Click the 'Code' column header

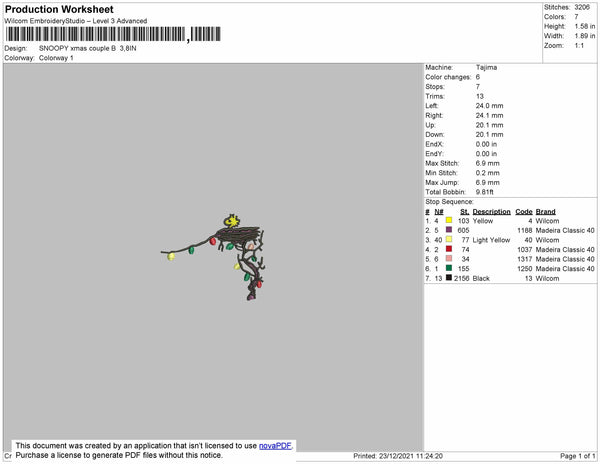tap(524, 212)
